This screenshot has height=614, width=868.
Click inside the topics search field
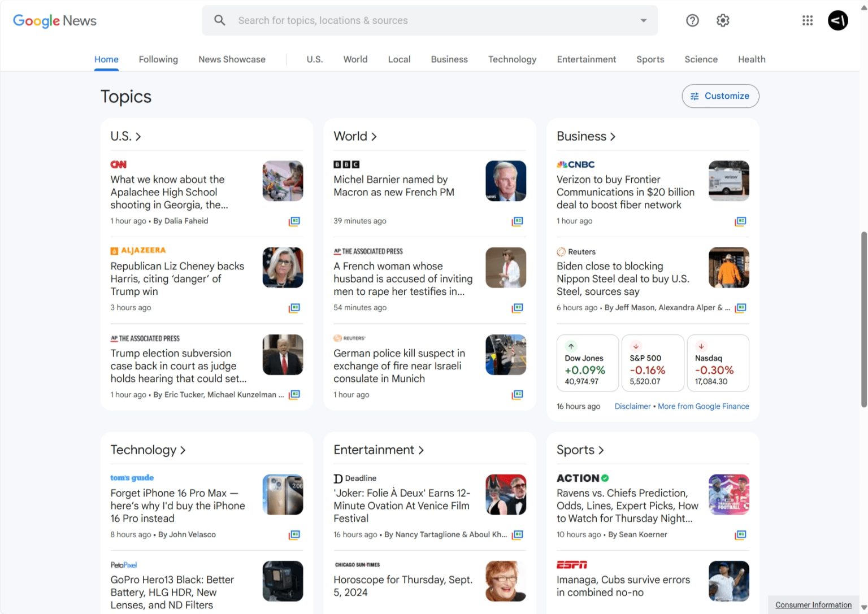(396, 20)
